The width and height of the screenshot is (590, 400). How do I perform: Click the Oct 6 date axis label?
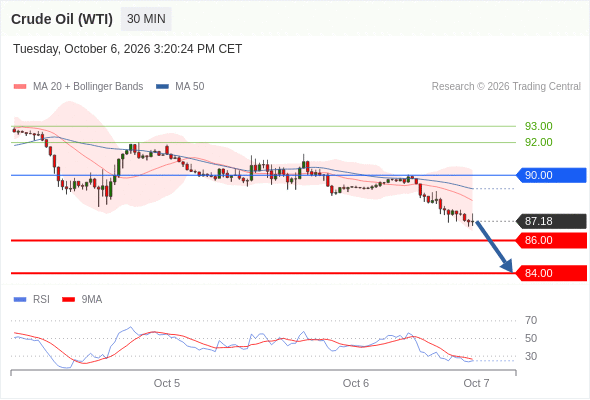(356, 383)
